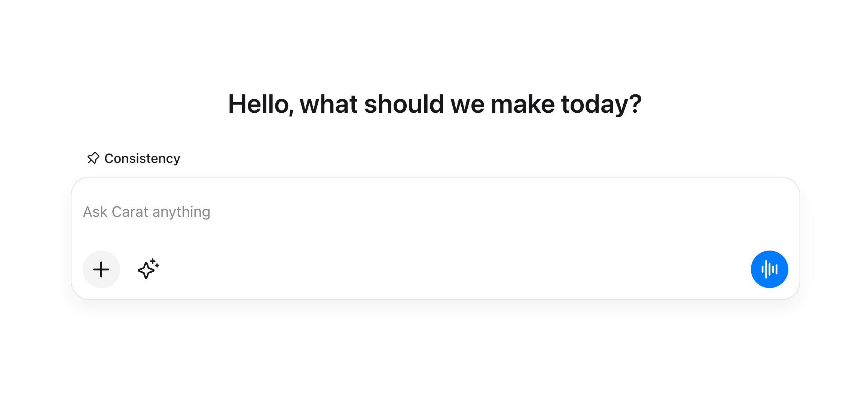868x406 pixels.
Task: Open the Consistency options
Action: tap(133, 158)
